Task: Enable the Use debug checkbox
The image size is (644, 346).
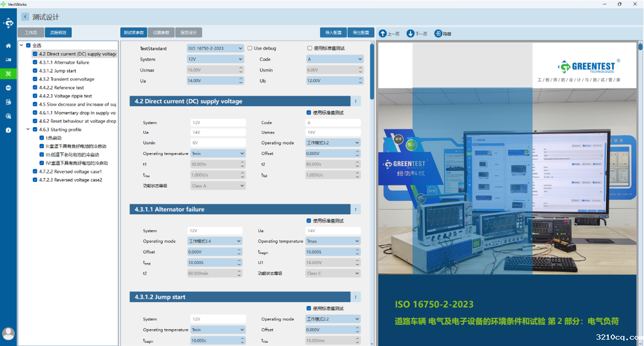Action: (250, 48)
